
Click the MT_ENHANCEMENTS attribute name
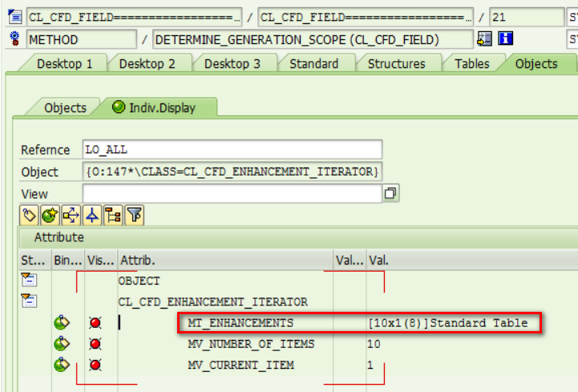coord(240,323)
